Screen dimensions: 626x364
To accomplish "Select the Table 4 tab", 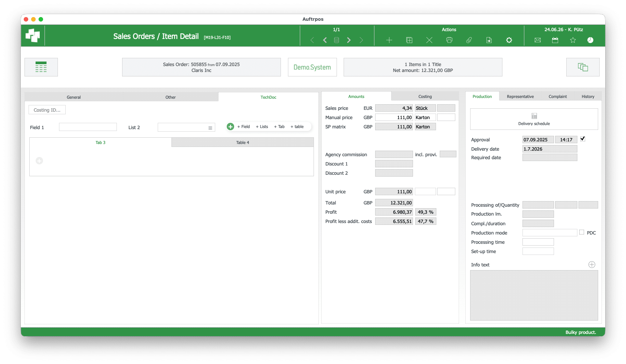I will (243, 142).
